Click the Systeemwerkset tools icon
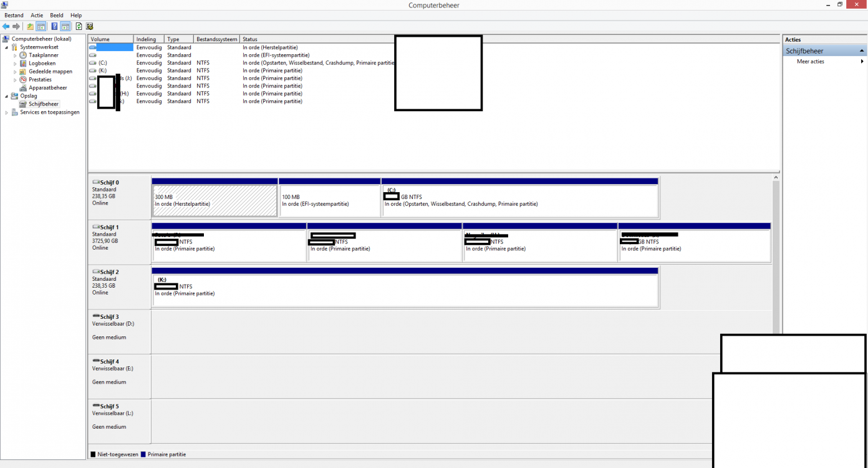This screenshot has width=868, height=468. (x=14, y=47)
